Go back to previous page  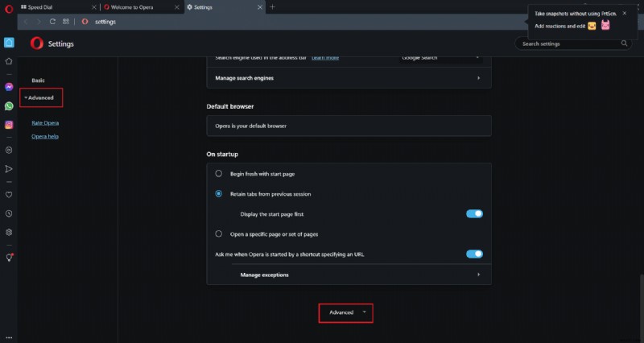(x=26, y=22)
